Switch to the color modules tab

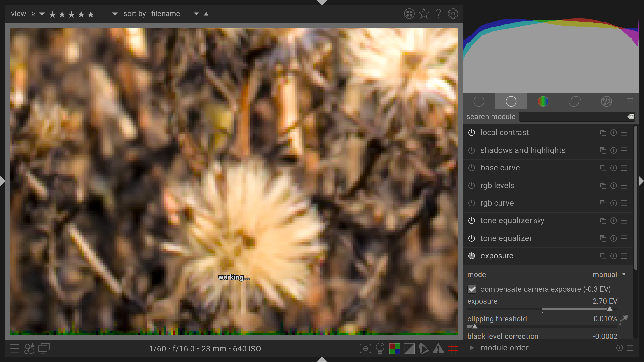tap(543, 102)
